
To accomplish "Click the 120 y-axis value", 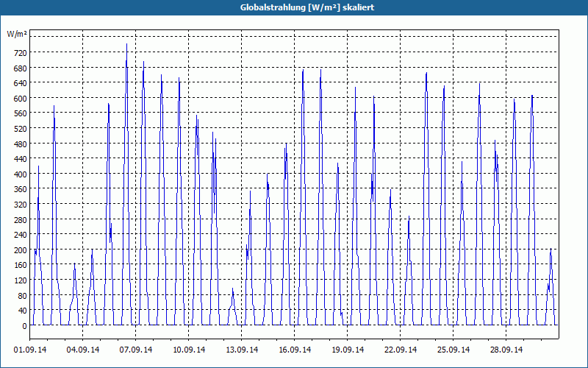I will (x=20, y=280).
